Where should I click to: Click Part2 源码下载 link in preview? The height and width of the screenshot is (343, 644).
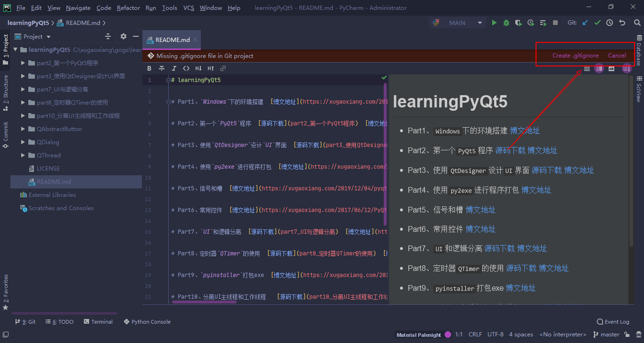pyautogui.click(x=510, y=150)
